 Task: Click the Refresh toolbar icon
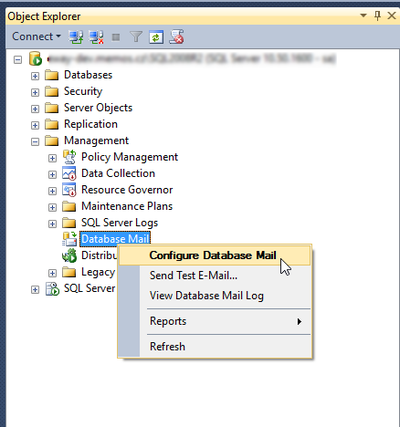(x=156, y=37)
